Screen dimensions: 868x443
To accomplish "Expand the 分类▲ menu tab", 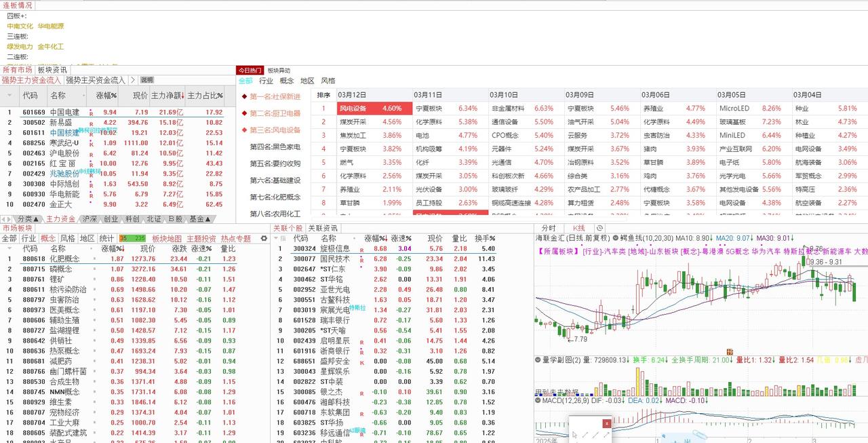I will click(x=26, y=219).
